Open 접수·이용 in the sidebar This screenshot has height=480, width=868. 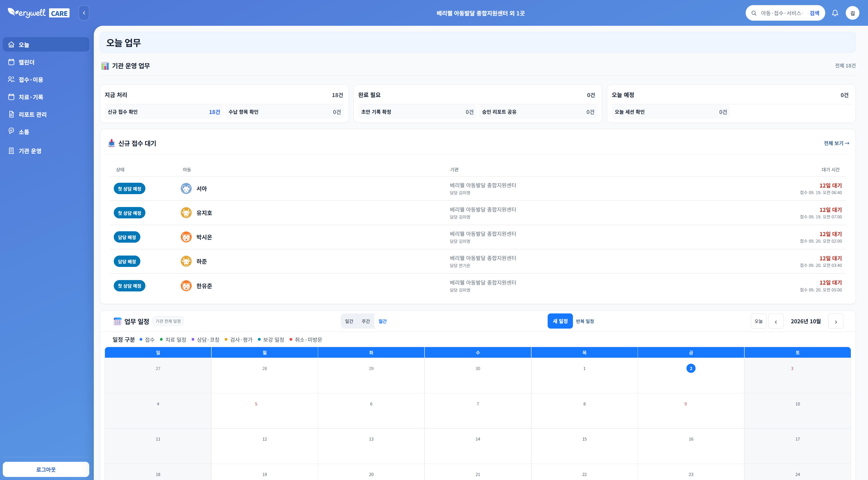point(46,80)
